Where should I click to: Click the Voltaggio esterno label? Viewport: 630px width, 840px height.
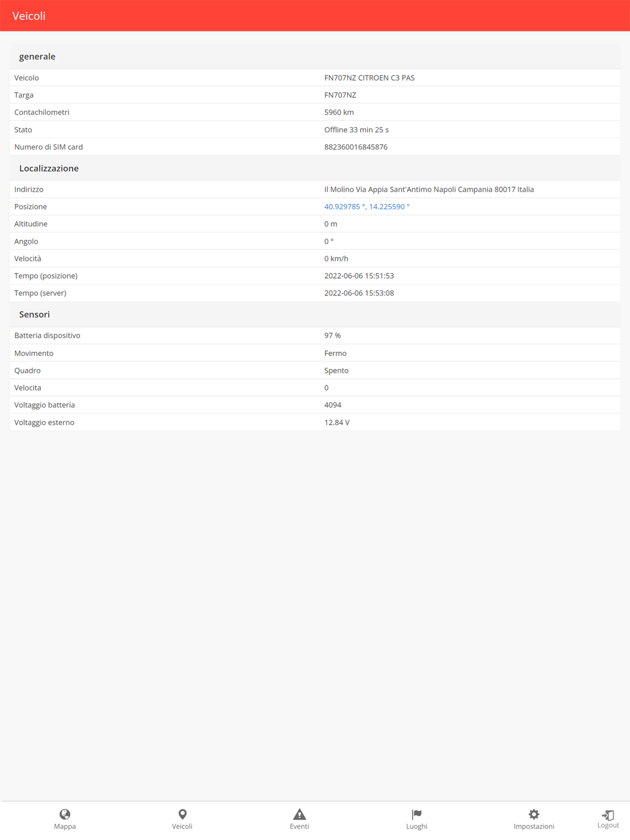[x=44, y=423]
